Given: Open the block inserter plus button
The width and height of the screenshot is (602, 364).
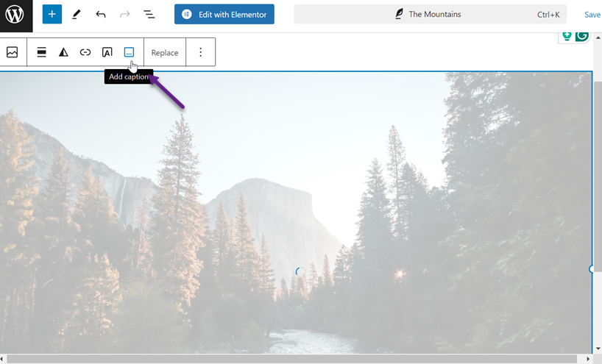Looking at the screenshot, I should [x=52, y=15].
